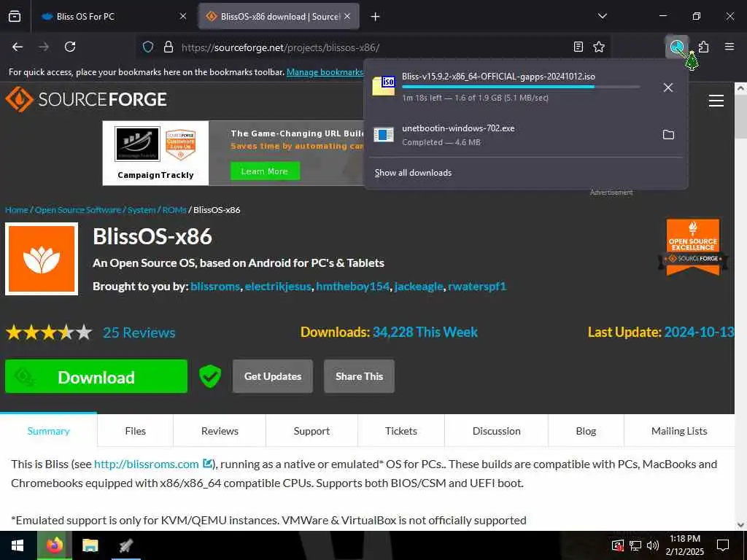Click the Home breadcrumb link

(x=17, y=209)
